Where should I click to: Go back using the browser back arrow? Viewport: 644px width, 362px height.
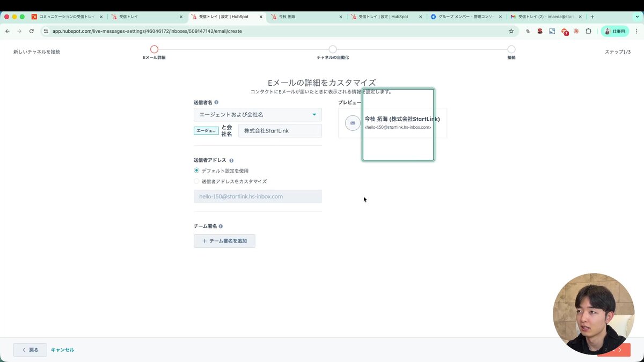(7, 31)
